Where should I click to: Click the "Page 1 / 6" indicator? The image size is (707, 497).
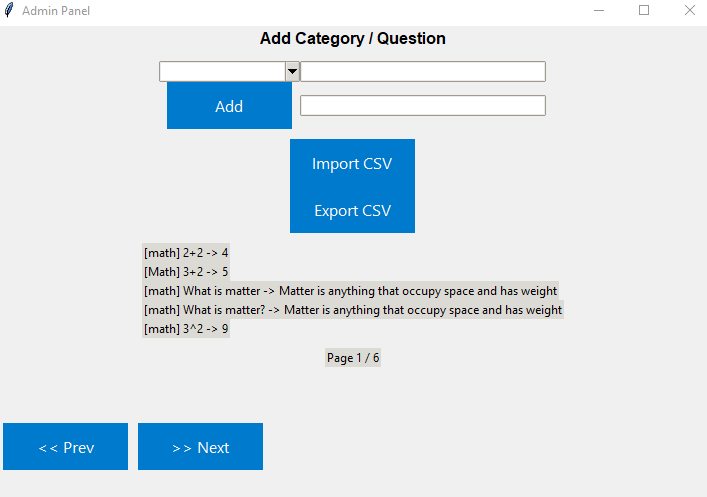pos(353,358)
